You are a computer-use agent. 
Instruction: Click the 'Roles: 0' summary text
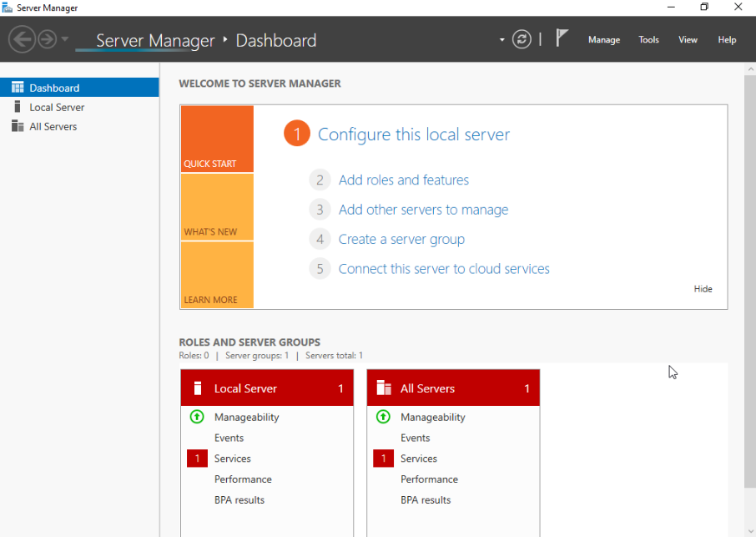click(194, 356)
